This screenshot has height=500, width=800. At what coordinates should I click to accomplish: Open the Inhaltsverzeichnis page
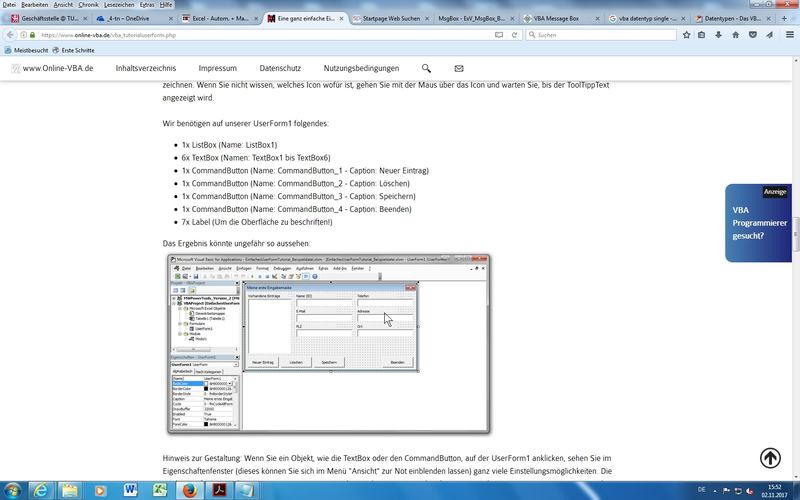pos(145,68)
